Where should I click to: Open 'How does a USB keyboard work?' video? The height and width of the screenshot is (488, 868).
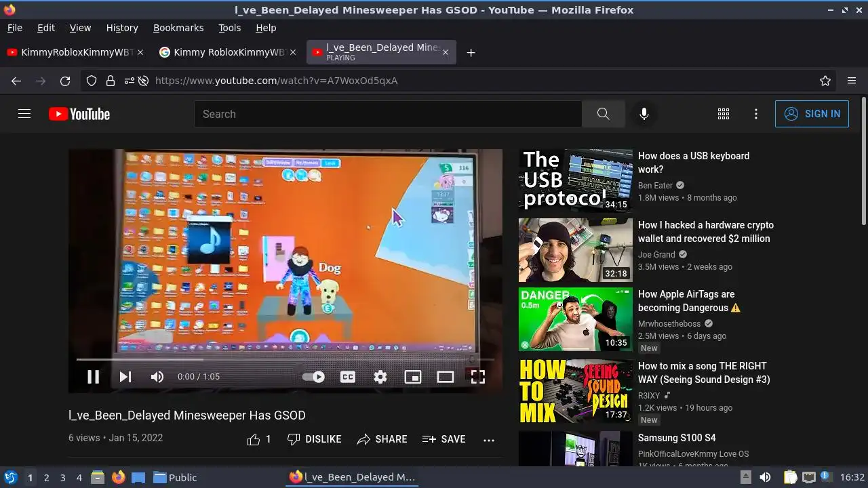click(694, 163)
